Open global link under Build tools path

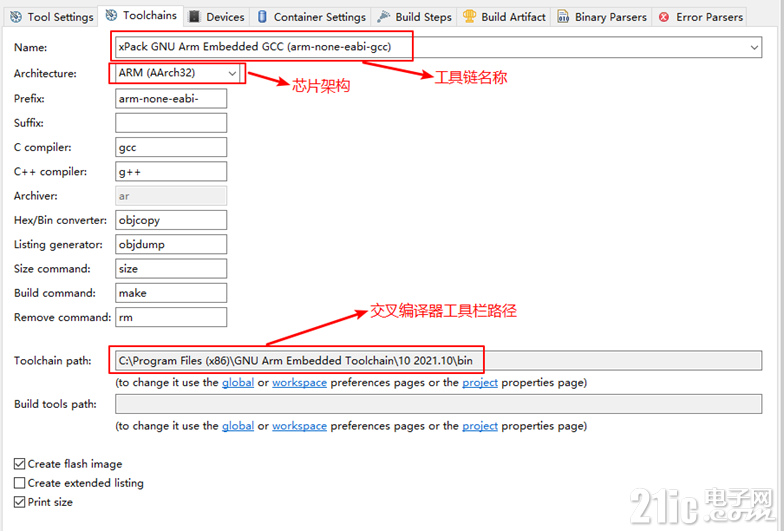coord(238,426)
